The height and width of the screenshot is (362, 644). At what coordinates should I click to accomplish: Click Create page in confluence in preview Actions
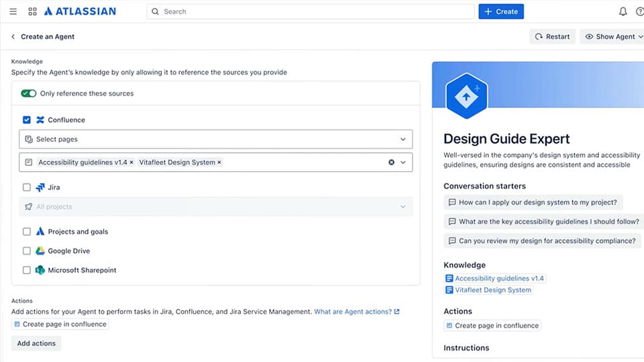(492, 326)
